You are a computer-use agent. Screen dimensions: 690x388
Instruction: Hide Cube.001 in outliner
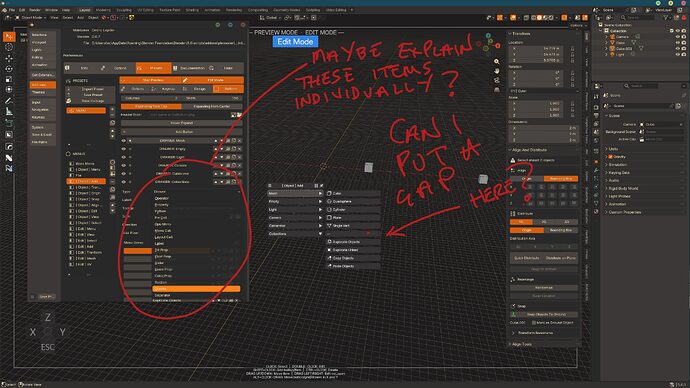point(678,48)
